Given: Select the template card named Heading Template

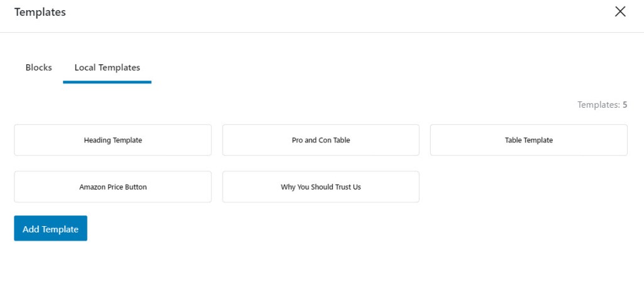Looking at the screenshot, I should [x=113, y=140].
